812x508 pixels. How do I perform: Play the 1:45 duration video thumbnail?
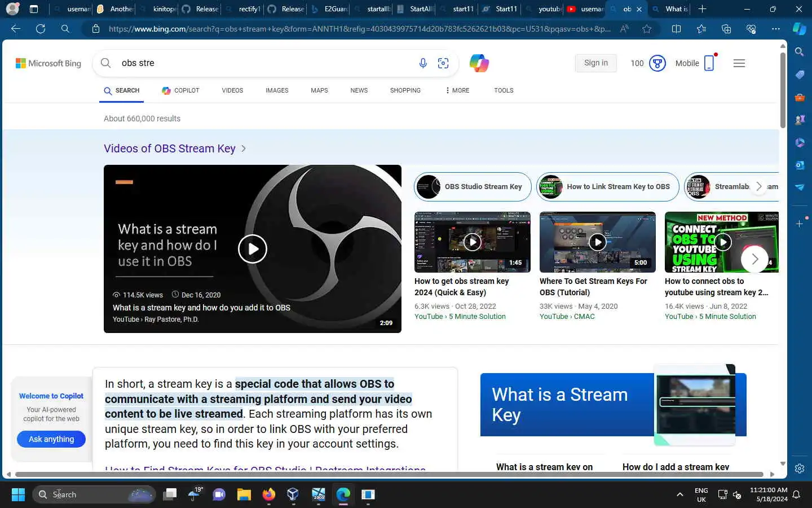[473, 242]
